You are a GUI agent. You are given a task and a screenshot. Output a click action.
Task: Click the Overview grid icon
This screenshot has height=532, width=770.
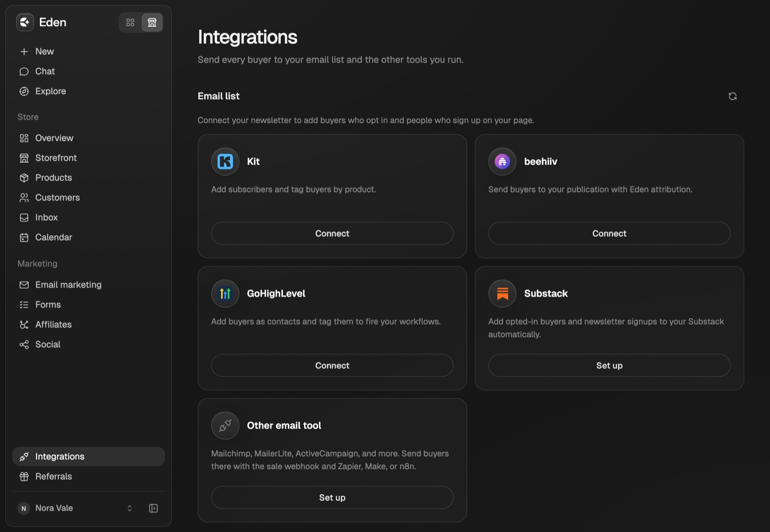point(24,138)
